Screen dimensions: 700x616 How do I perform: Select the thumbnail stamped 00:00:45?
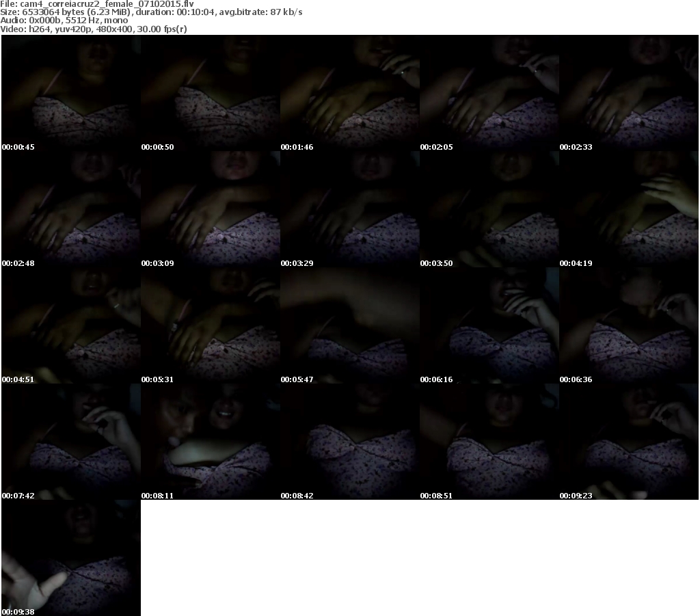[71, 93]
